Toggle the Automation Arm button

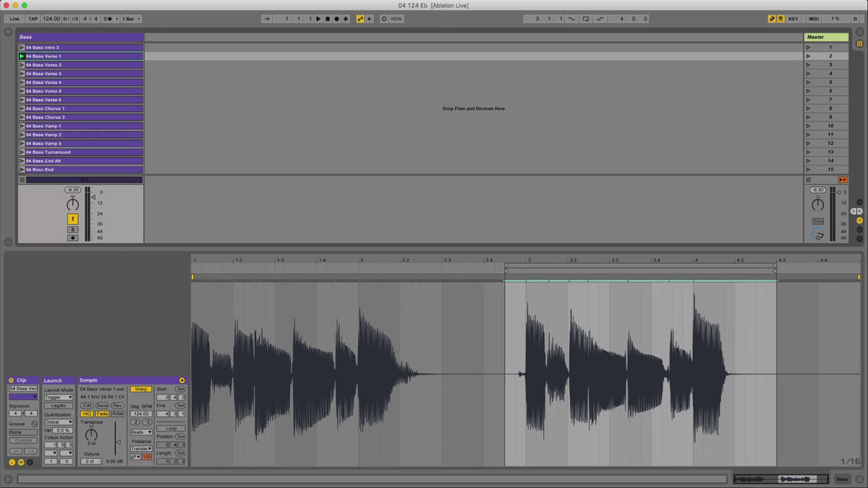[360, 19]
